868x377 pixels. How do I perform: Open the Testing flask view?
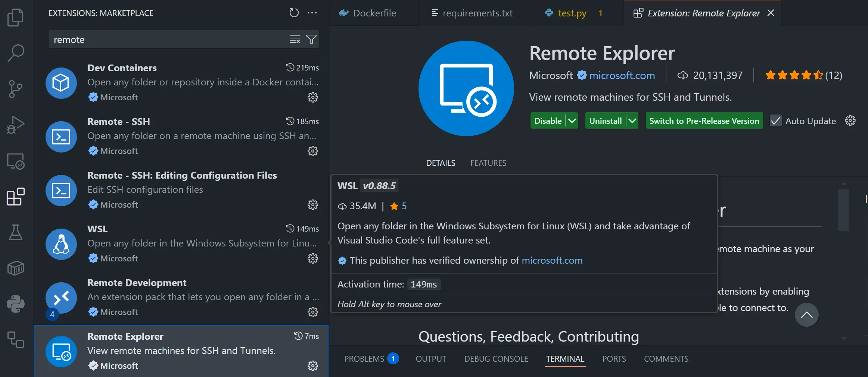click(x=16, y=232)
